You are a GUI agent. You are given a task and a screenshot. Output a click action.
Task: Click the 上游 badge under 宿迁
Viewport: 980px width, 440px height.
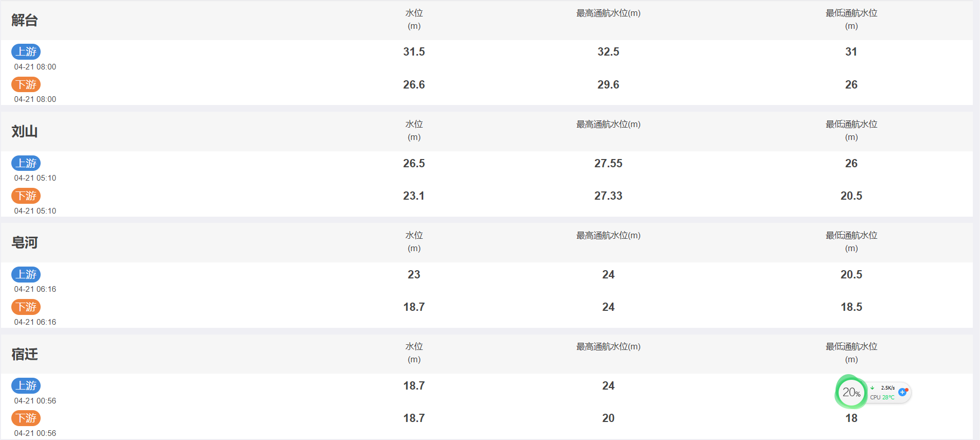26,385
